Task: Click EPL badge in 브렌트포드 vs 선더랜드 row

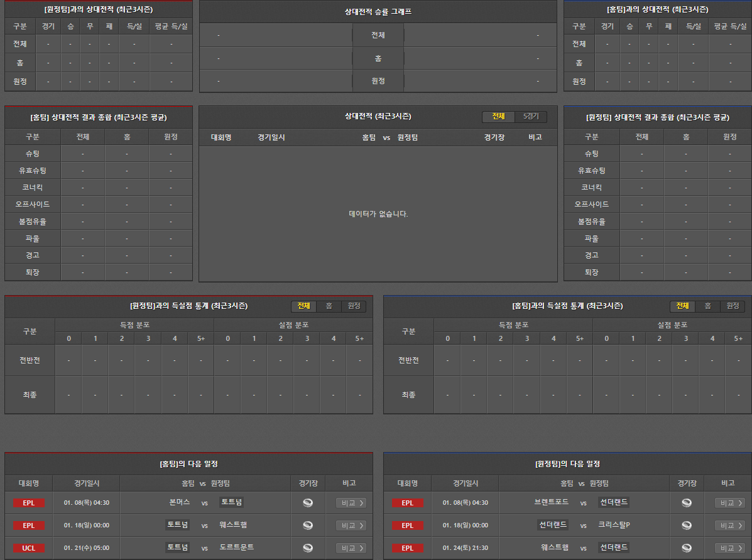Action: pyautogui.click(x=407, y=502)
